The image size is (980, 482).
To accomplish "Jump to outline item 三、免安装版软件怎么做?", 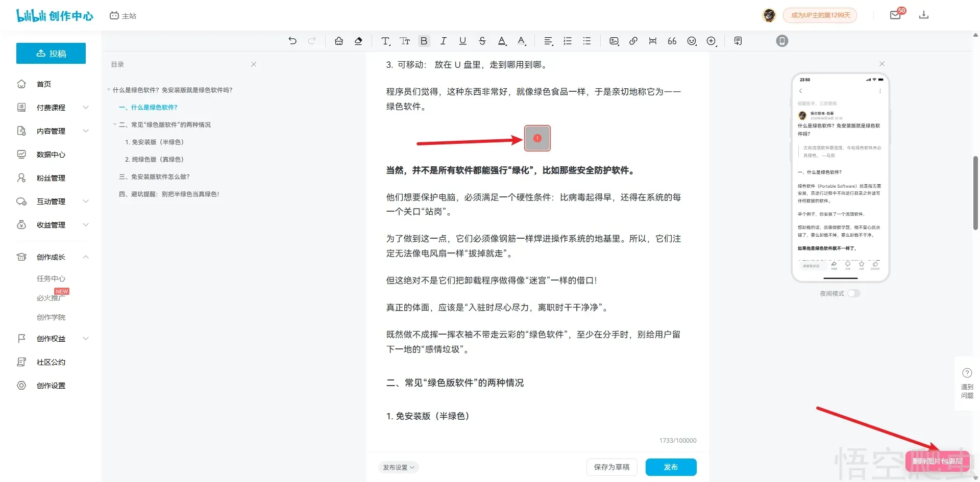I will click(x=154, y=177).
